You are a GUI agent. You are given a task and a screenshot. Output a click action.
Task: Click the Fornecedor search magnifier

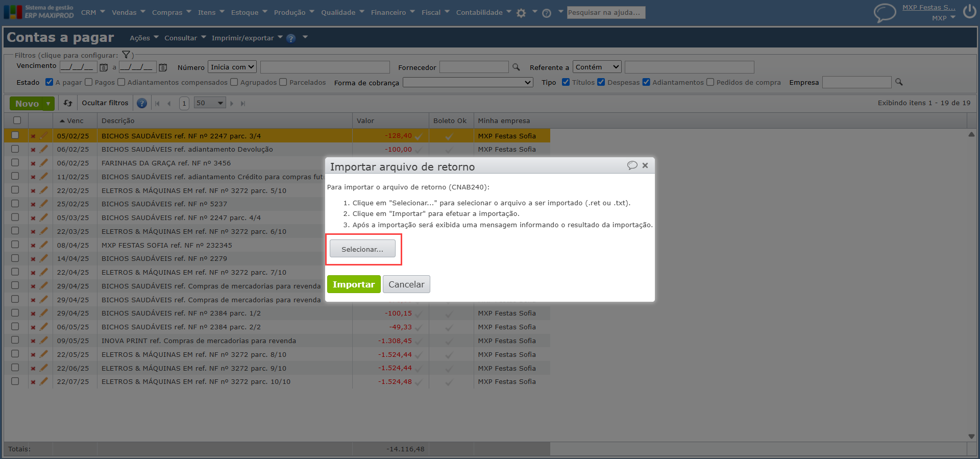516,67
